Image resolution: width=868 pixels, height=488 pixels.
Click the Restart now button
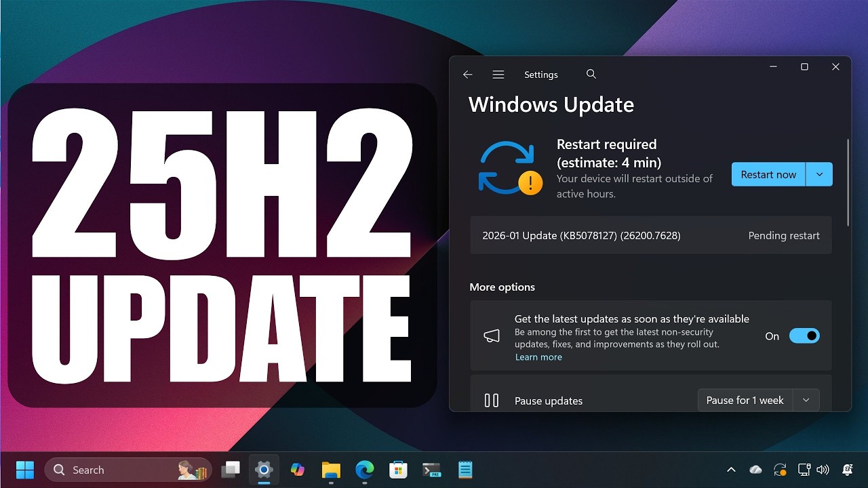768,174
